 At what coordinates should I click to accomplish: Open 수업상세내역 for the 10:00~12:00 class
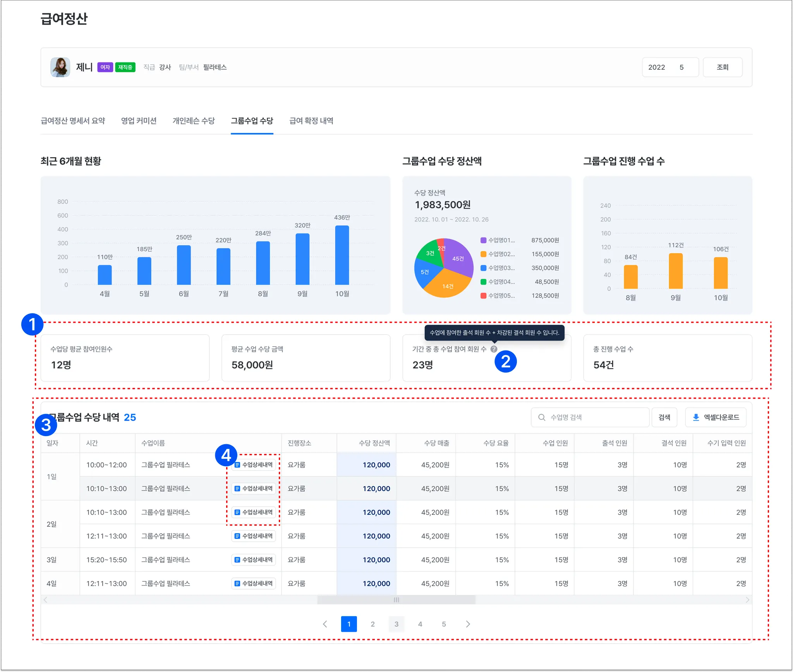(254, 465)
